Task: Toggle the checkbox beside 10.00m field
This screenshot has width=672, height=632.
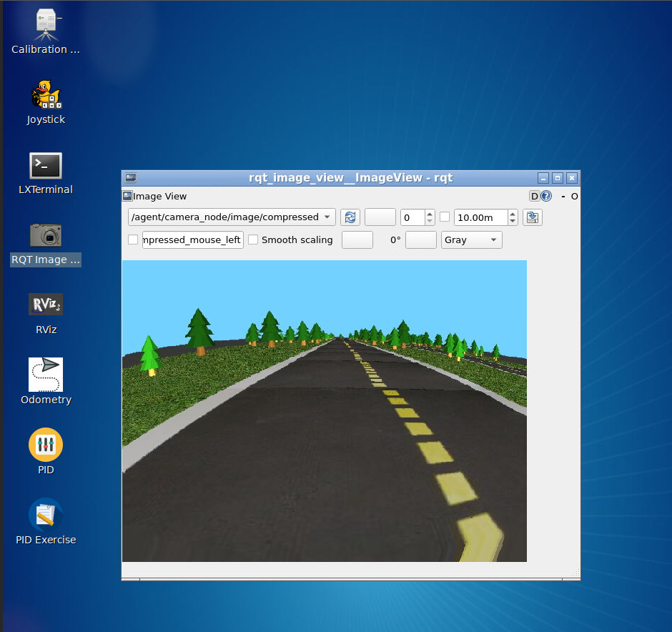Action: 445,217
